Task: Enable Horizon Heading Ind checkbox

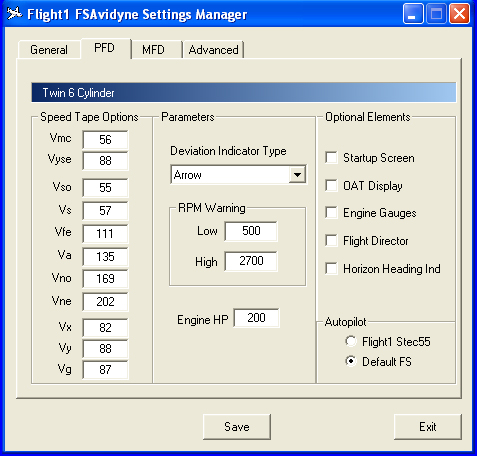Action: click(331, 268)
